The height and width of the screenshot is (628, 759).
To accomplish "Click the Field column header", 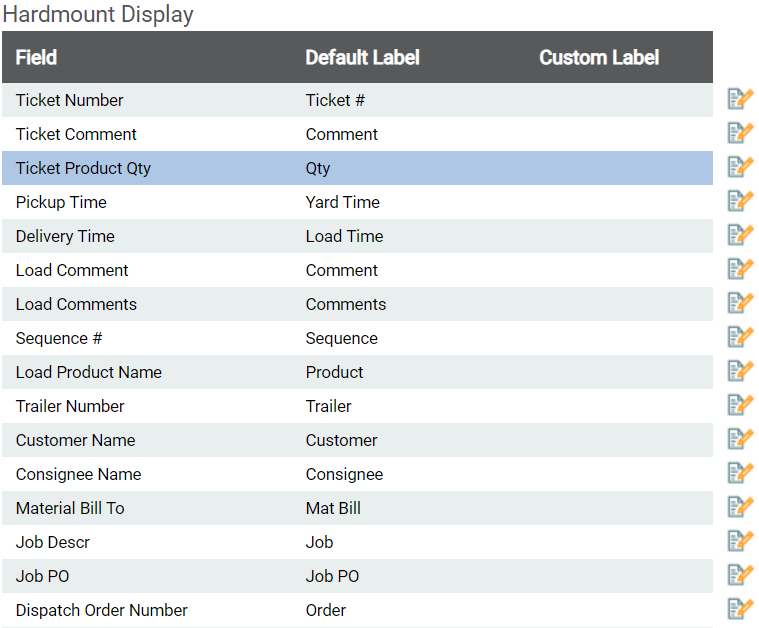I will (36, 58).
